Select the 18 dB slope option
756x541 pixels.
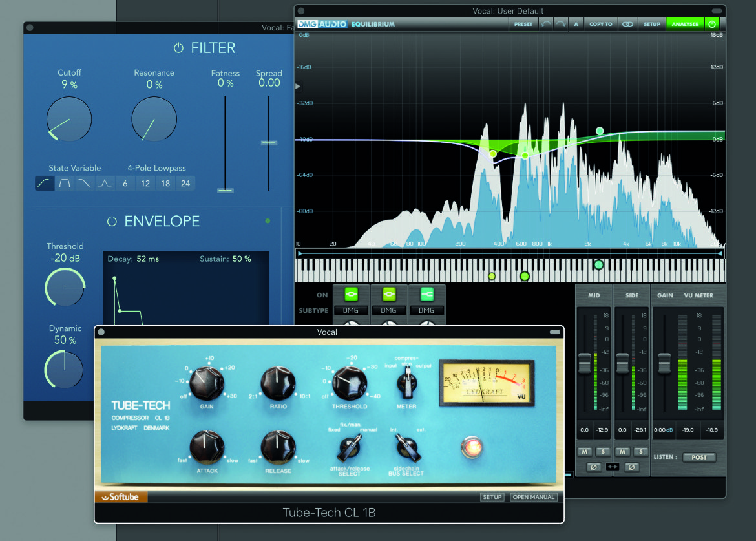165,183
